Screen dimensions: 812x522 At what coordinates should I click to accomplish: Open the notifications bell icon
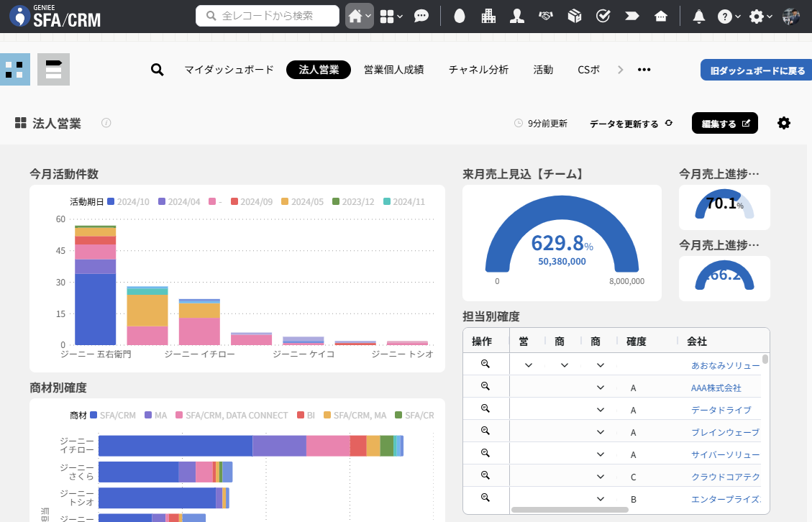[699, 17]
